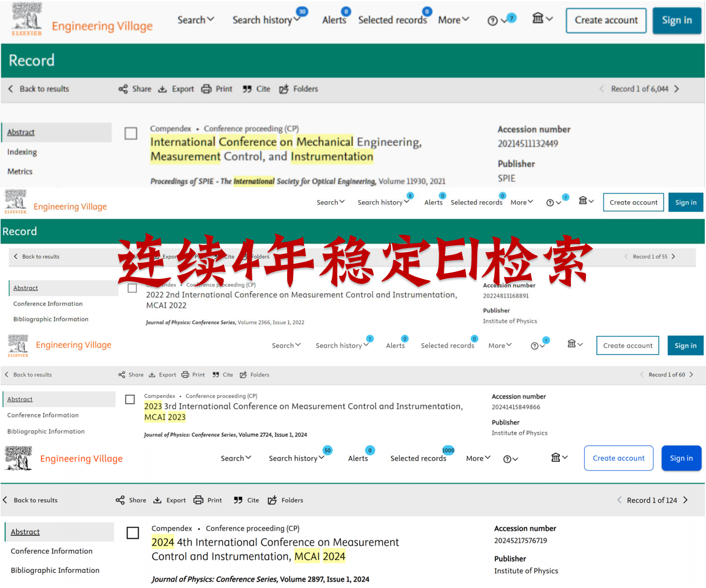Open Conference Information tab for MCAI 2022 record
Image resolution: width=706 pixels, height=588 pixels.
48,304
